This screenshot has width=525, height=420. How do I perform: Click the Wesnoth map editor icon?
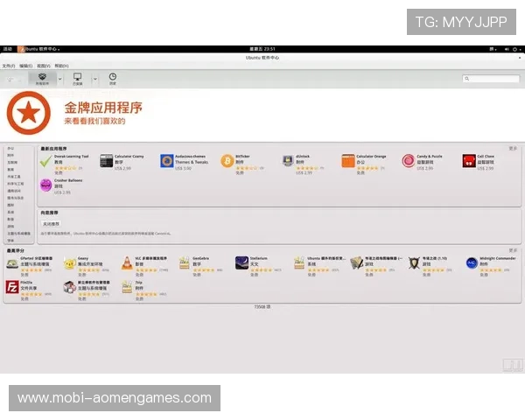tap(357, 262)
